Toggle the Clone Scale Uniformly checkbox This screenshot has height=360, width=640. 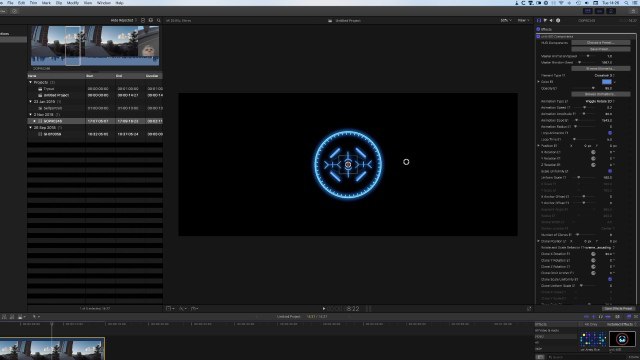610,279
